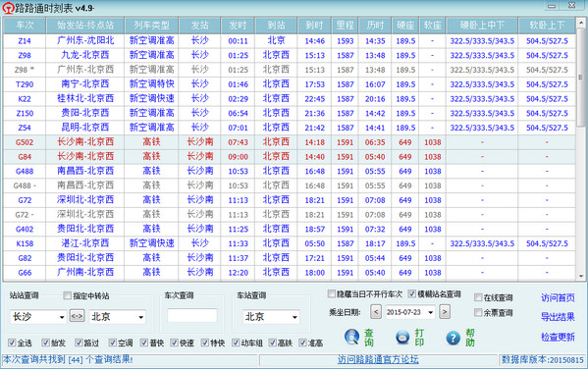588x369 pixels.
Task: Click the vertical scrollbar thumb
Action: (x=581, y=78)
